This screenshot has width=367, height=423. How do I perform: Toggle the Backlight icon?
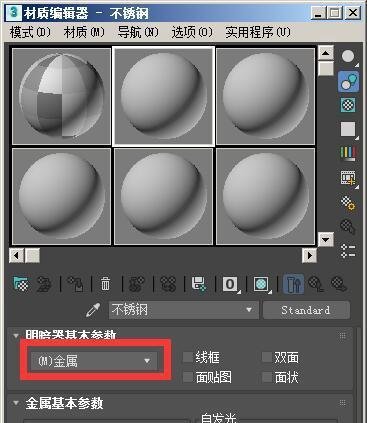click(x=349, y=81)
